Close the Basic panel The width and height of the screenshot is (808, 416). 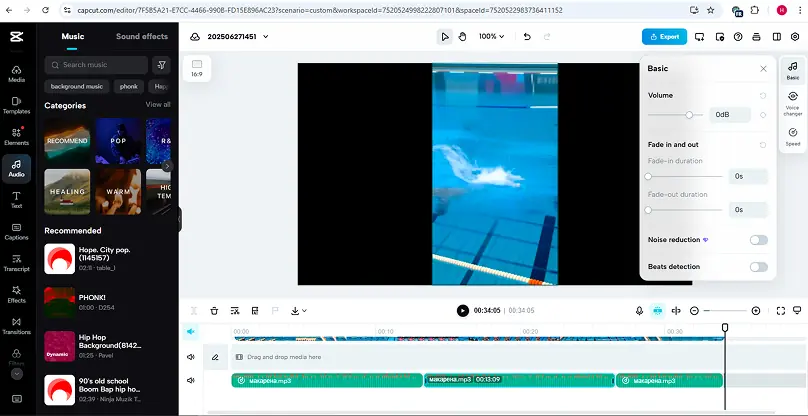tap(763, 69)
